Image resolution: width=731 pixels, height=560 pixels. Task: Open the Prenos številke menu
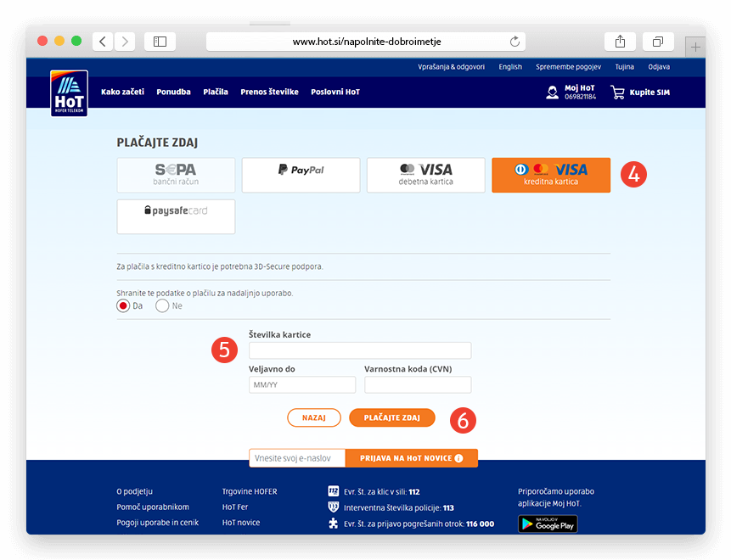(x=269, y=92)
